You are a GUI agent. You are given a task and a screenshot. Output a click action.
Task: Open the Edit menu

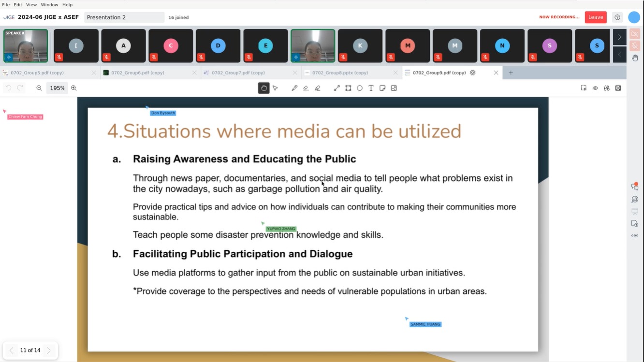(18, 5)
